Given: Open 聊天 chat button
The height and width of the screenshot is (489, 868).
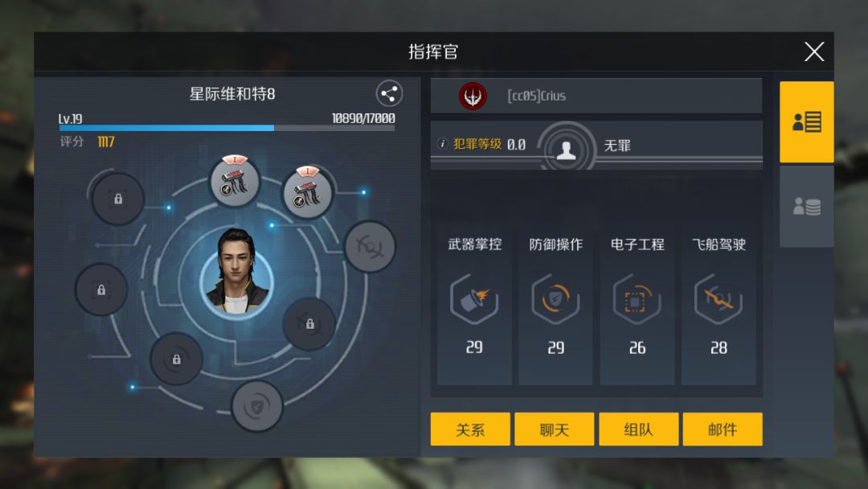Looking at the screenshot, I should point(554,429).
